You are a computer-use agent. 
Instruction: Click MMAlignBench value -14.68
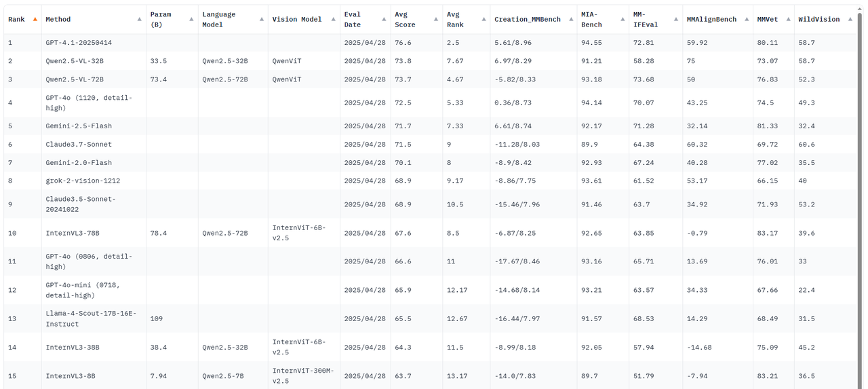699,347
